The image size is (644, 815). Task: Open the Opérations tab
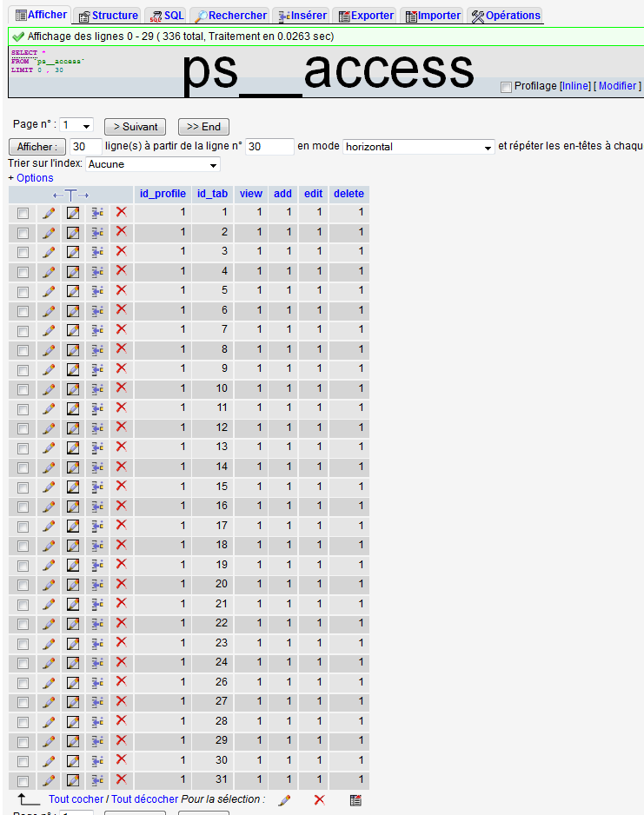coord(506,16)
